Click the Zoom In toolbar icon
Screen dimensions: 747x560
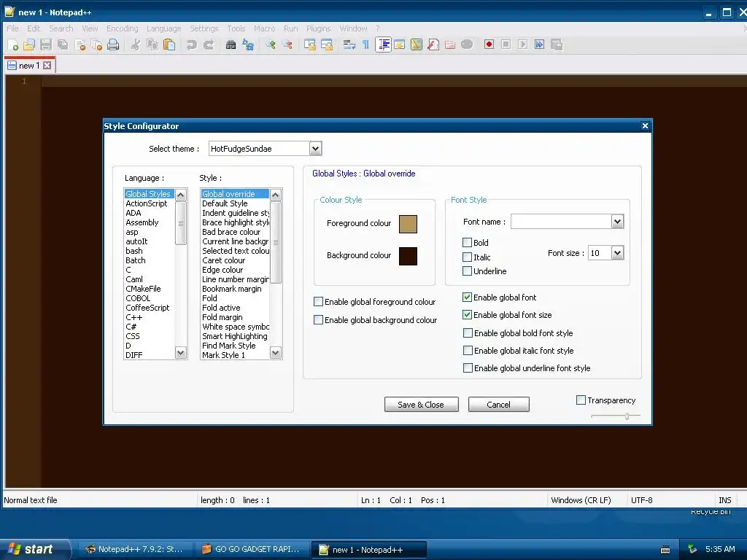271,44
